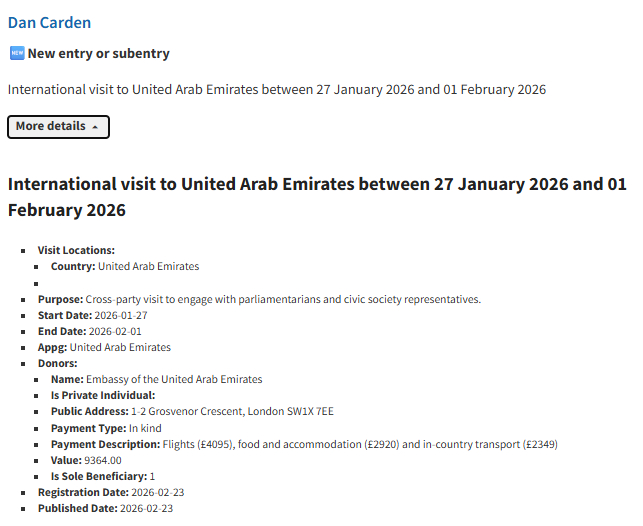Click the New entry or subentry label
The height and width of the screenshot is (526, 643).
[x=98, y=54]
